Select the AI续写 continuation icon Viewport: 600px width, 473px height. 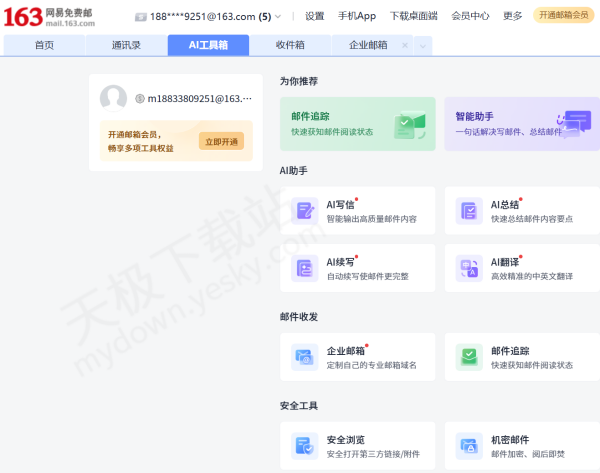click(x=304, y=269)
